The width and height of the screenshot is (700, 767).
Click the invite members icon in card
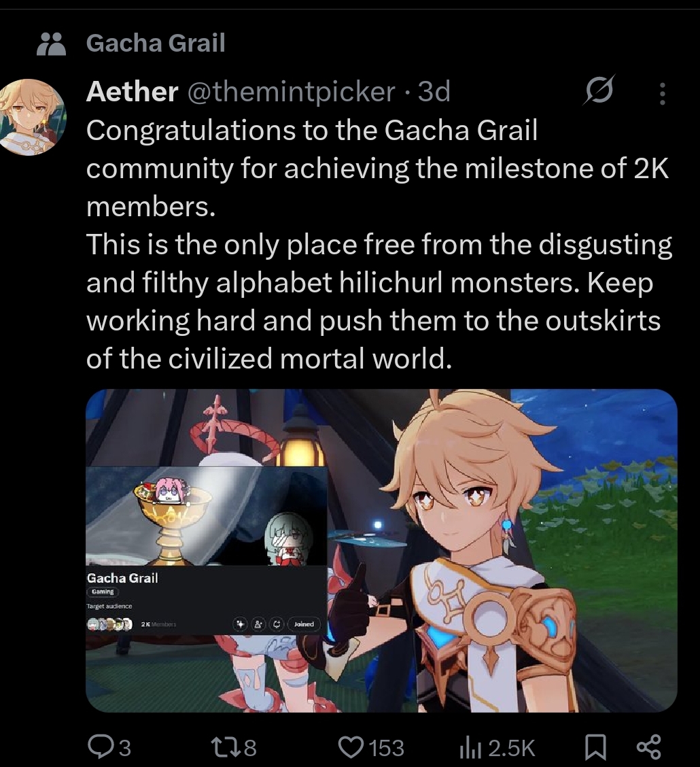258,624
